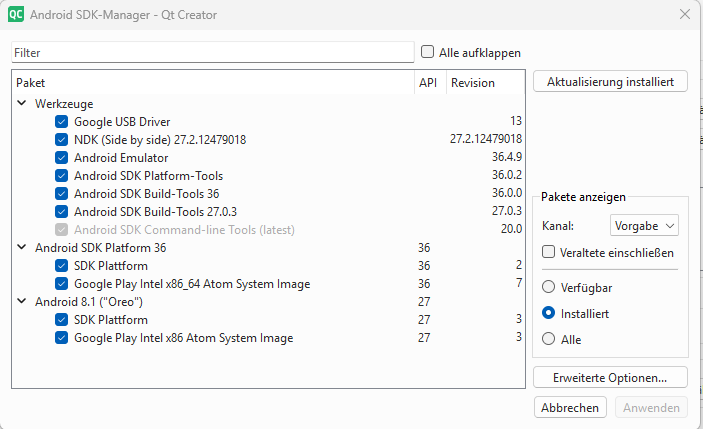
Task: Open the Kanal dropdown
Action: pos(644,226)
